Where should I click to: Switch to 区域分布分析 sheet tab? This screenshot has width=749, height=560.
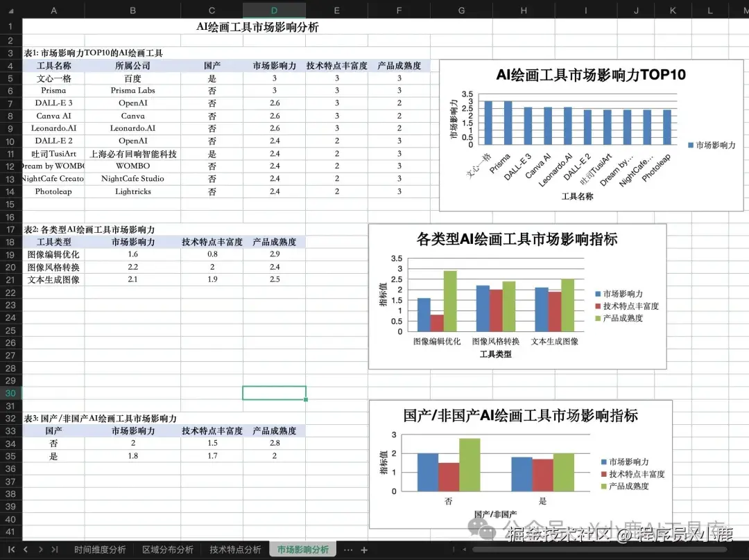pos(168,550)
